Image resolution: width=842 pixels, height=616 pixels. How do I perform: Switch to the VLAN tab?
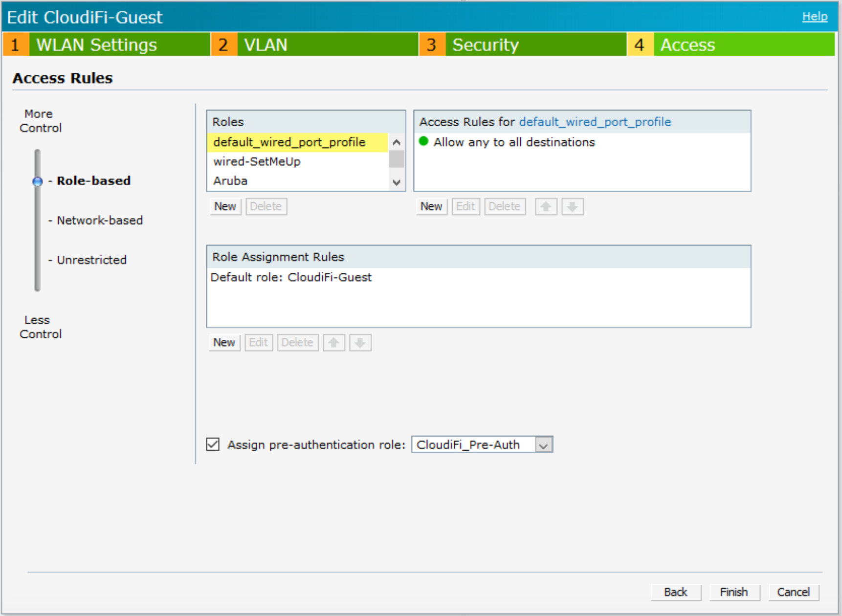pos(266,44)
